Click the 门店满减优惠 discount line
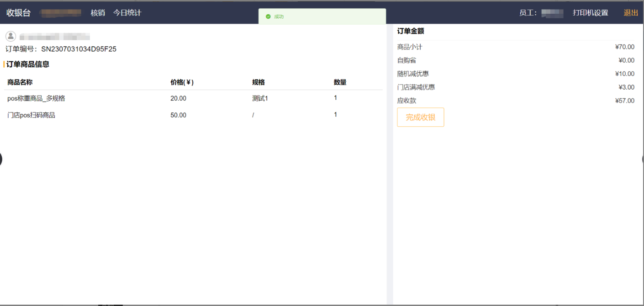 pos(416,87)
